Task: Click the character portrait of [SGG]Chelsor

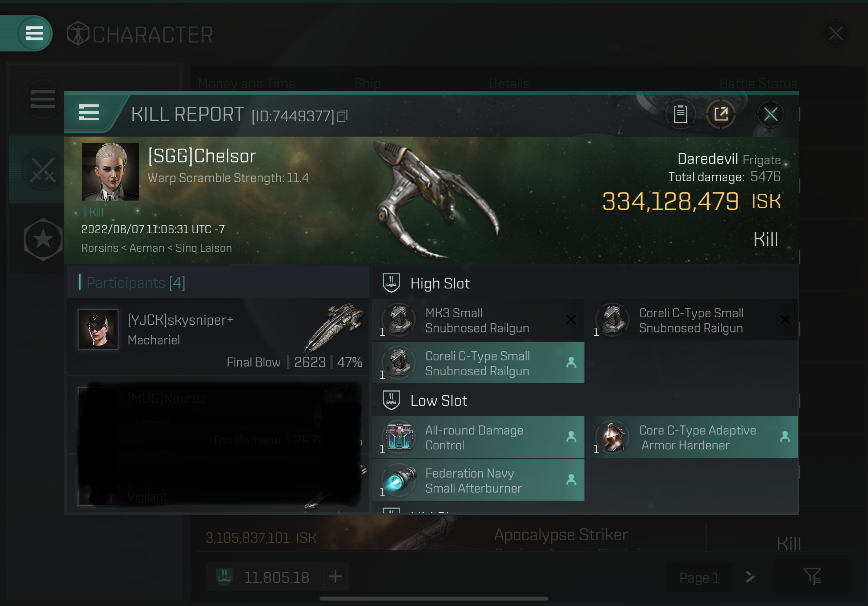Action: pos(110,171)
